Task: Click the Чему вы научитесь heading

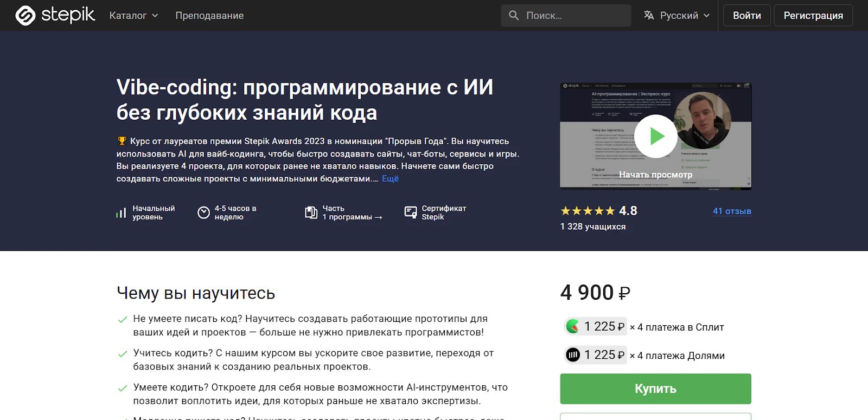Action: [196, 293]
